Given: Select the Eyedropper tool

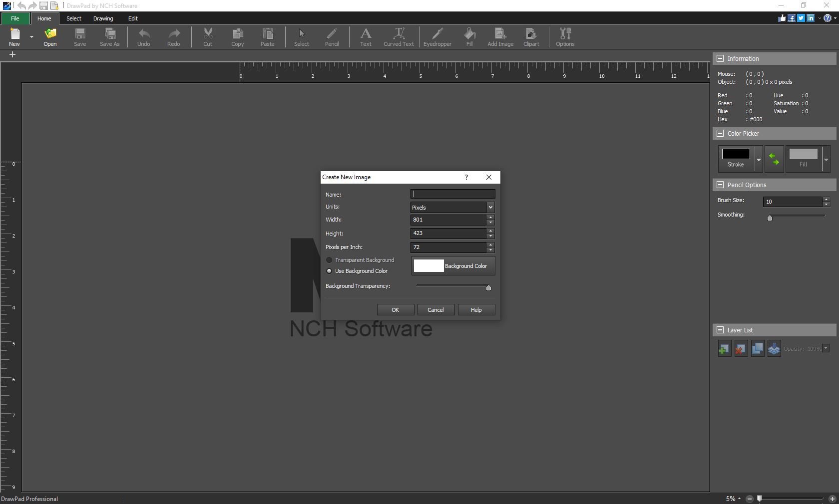Looking at the screenshot, I should coord(437,37).
